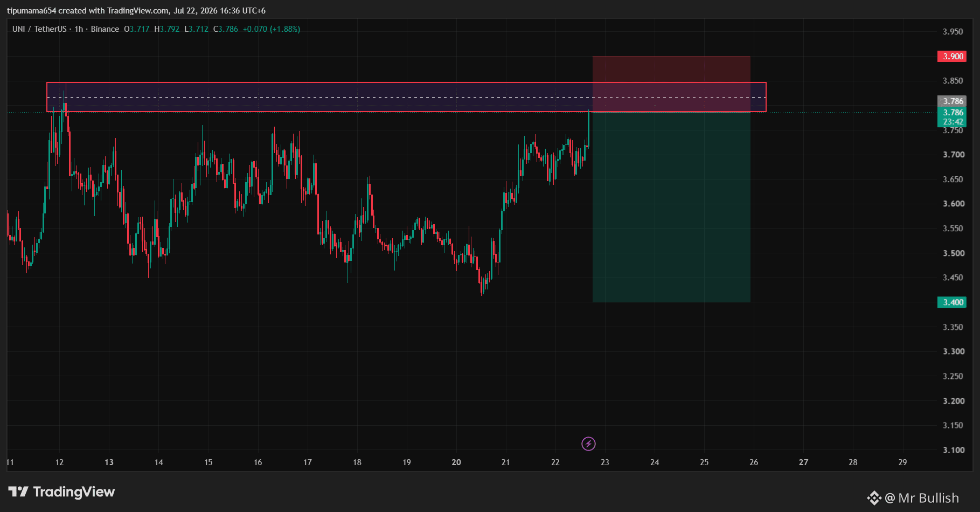This screenshot has width=980, height=512.
Task: Click the 'tipumama654 created with TradingView.com' caption
Action: (88, 11)
